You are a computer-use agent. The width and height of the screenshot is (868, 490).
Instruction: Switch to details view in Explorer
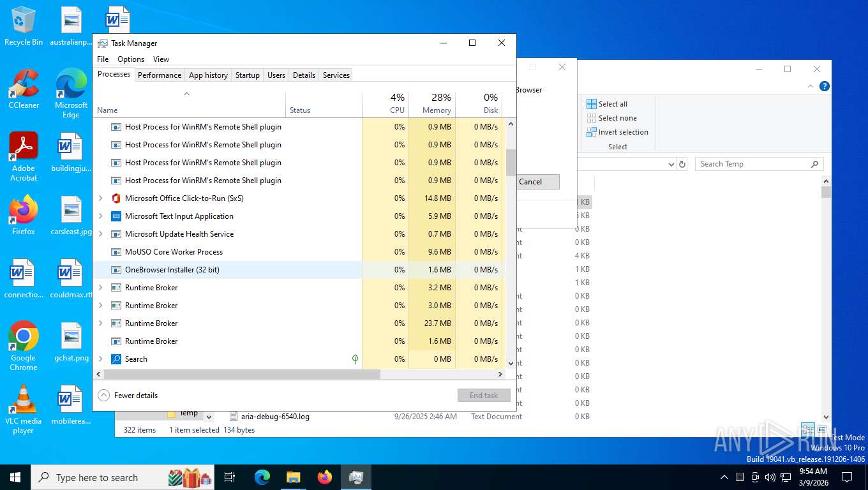point(808,431)
